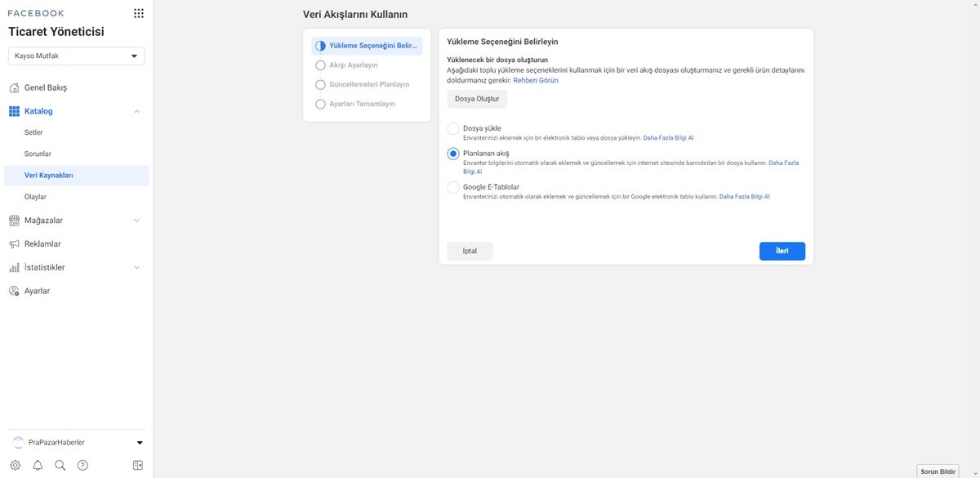Expand the Mağazalar section chevron
The image size is (980, 478).
click(136, 221)
